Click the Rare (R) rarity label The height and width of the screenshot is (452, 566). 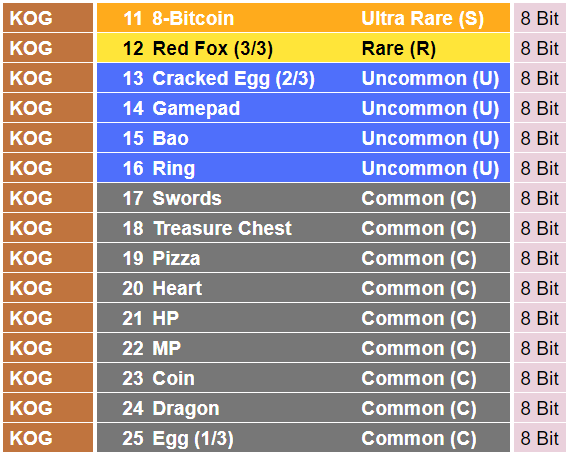(x=399, y=48)
